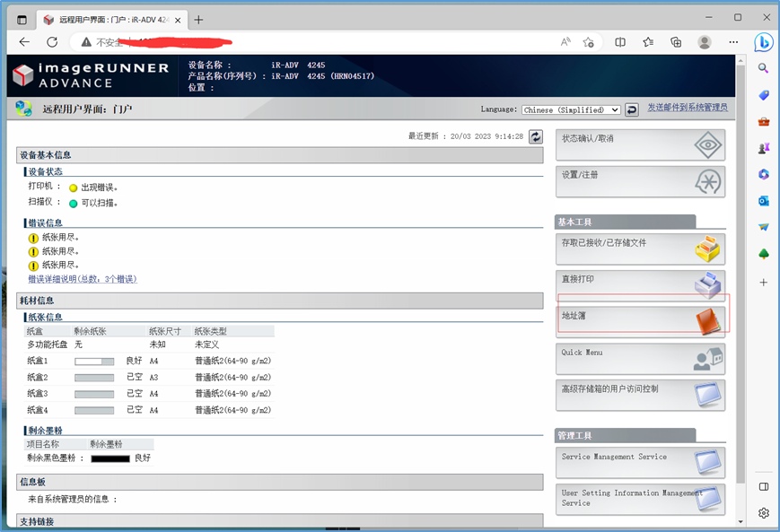Open Service Management Service
The height and width of the screenshot is (532, 780).
[x=640, y=461]
